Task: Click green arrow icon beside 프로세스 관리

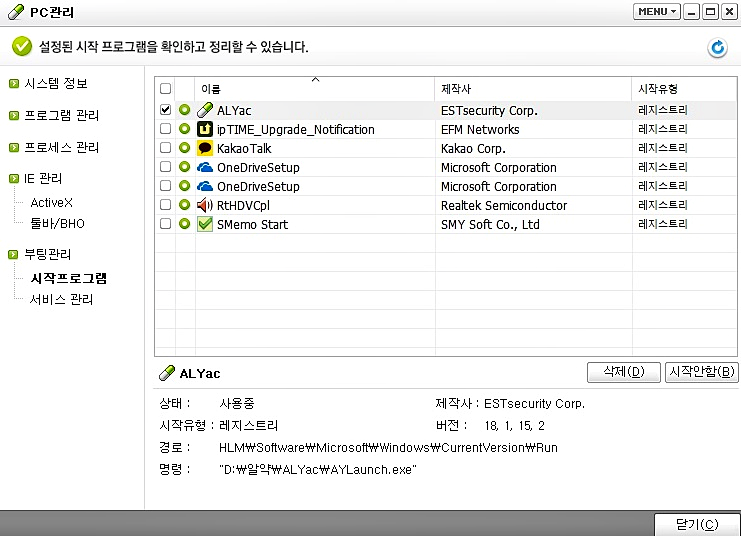Action: [x=14, y=148]
